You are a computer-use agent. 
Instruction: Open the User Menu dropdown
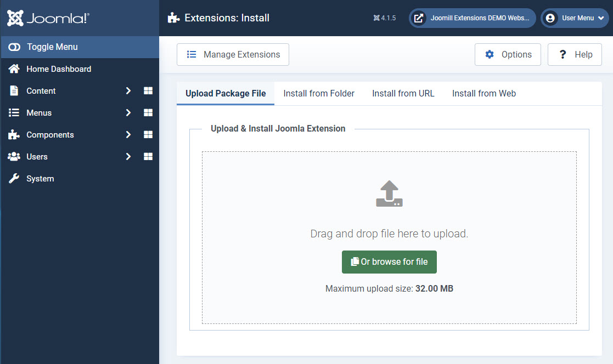[575, 18]
